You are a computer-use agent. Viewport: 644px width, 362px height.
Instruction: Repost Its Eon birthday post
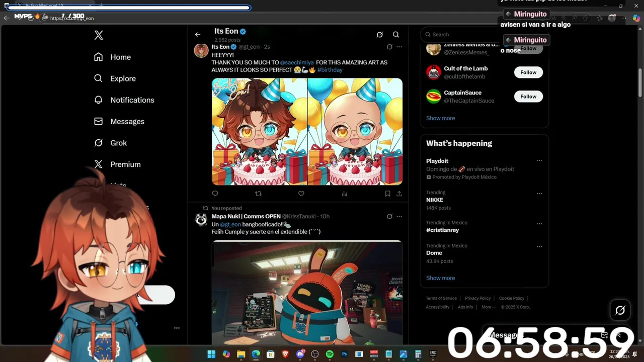tap(258, 194)
